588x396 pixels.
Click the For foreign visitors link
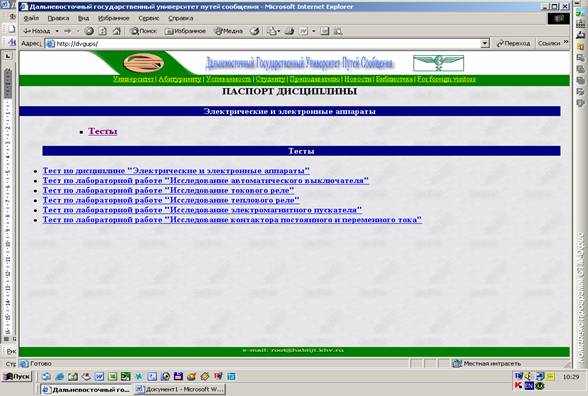coord(446,79)
